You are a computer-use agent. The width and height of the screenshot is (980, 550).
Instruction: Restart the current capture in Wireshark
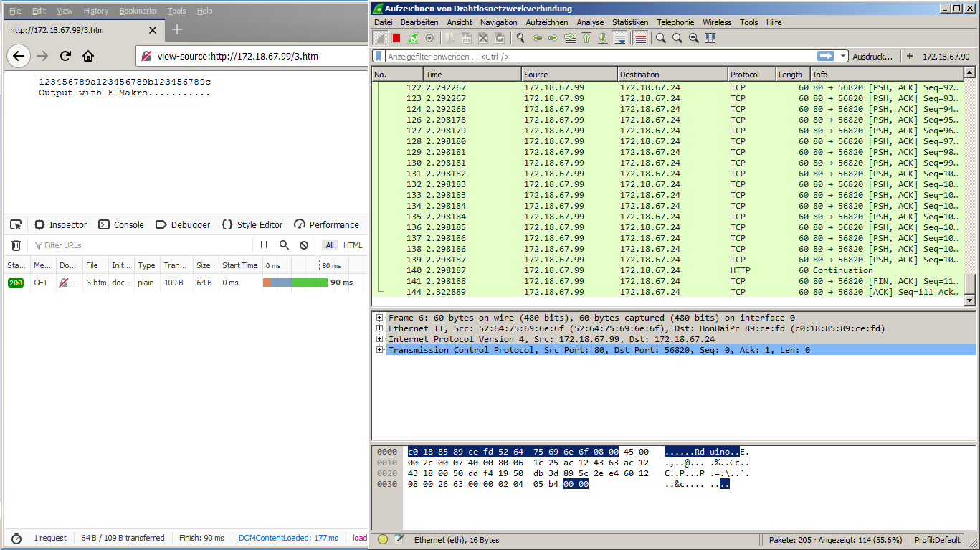(x=413, y=38)
